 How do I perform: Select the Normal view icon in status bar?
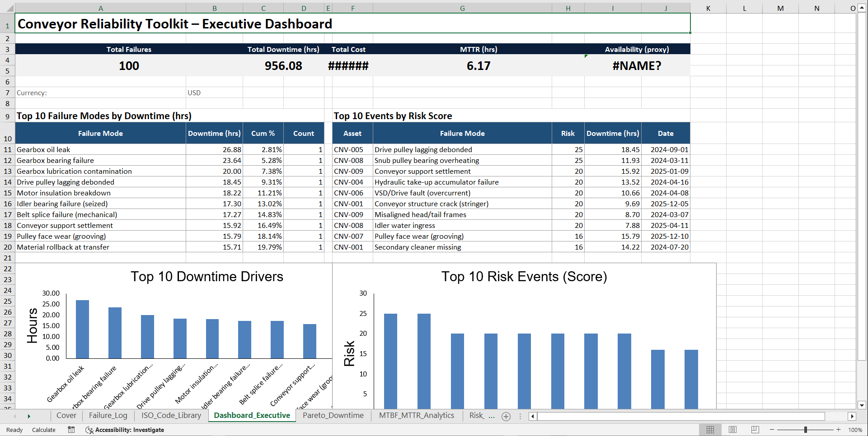click(x=710, y=429)
